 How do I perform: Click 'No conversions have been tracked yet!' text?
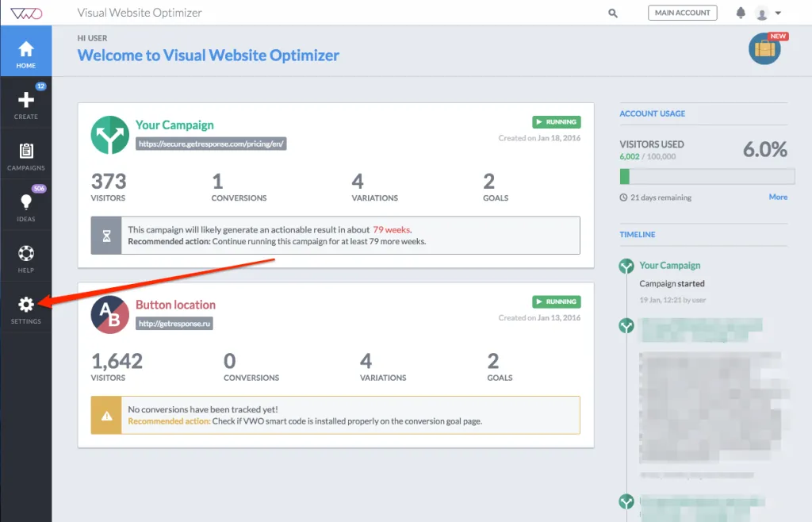(x=203, y=409)
